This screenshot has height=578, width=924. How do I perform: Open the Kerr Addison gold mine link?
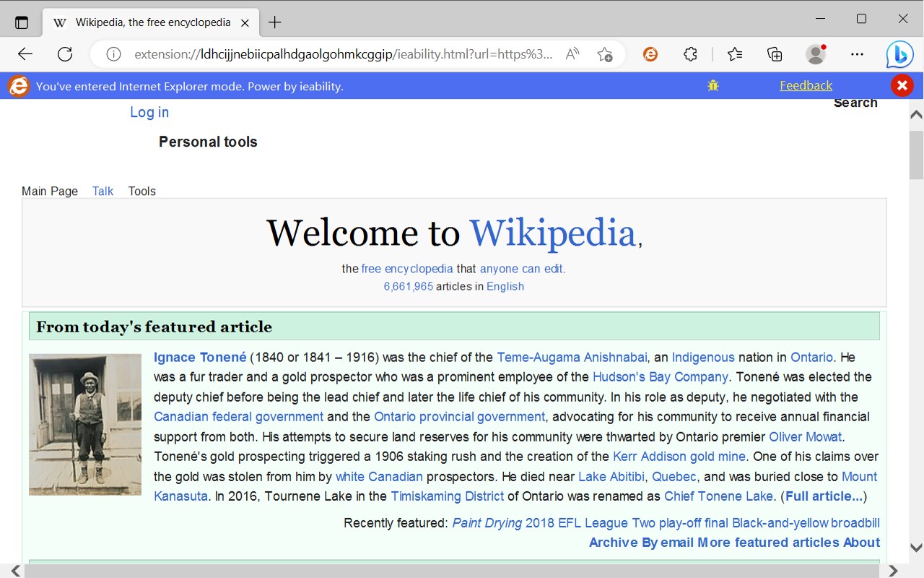click(x=679, y=457)
